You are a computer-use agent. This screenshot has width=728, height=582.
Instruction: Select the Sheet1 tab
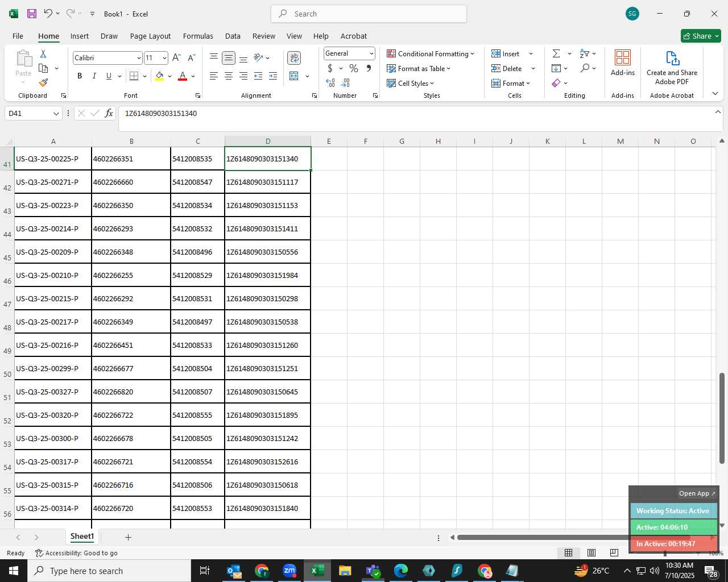point(82,537)
